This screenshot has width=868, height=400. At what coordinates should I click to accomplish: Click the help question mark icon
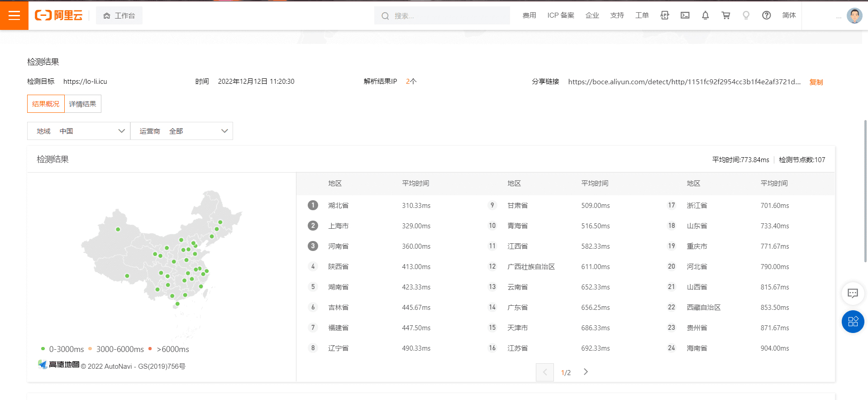tap(766, 15)
